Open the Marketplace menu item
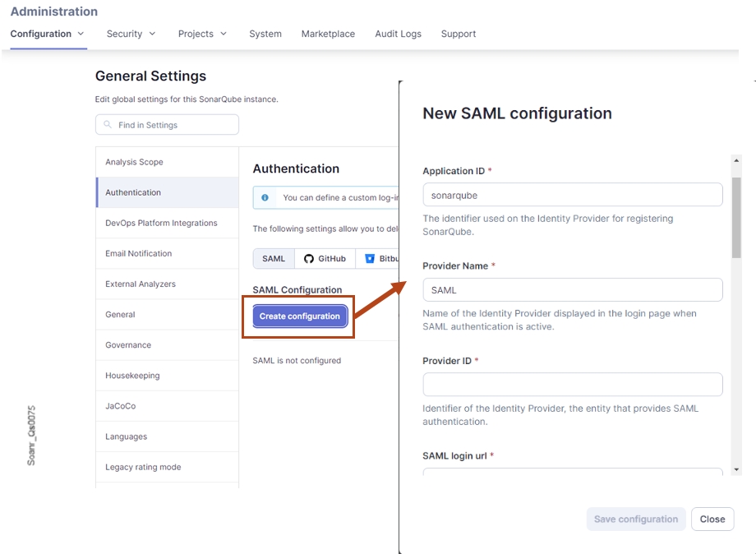Screen dimensions: 756x554 [x=328, y=34]
